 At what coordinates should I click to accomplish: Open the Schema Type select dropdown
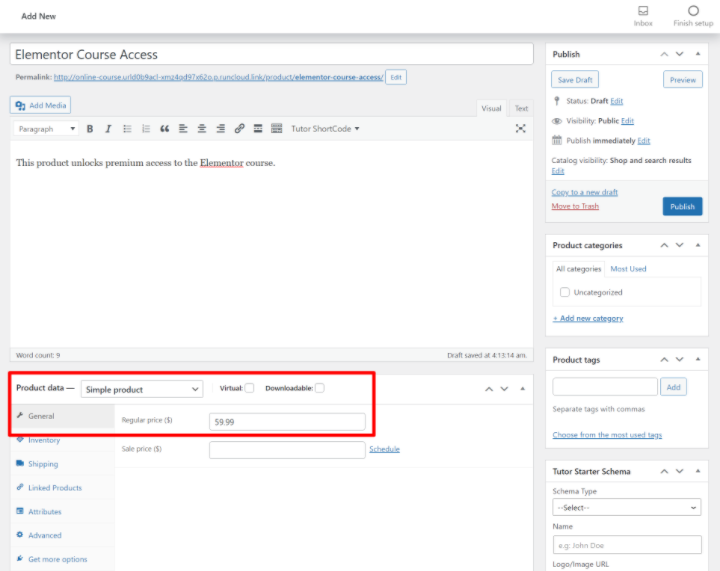(x=626, y=508)
